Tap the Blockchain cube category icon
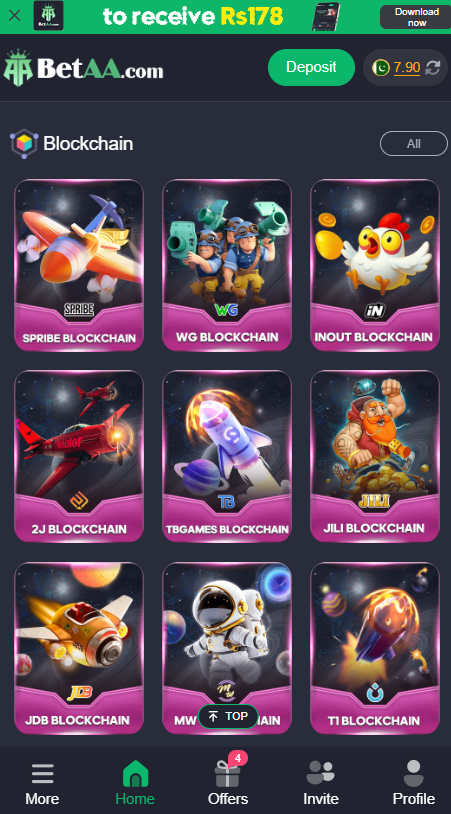 (24, 143)
